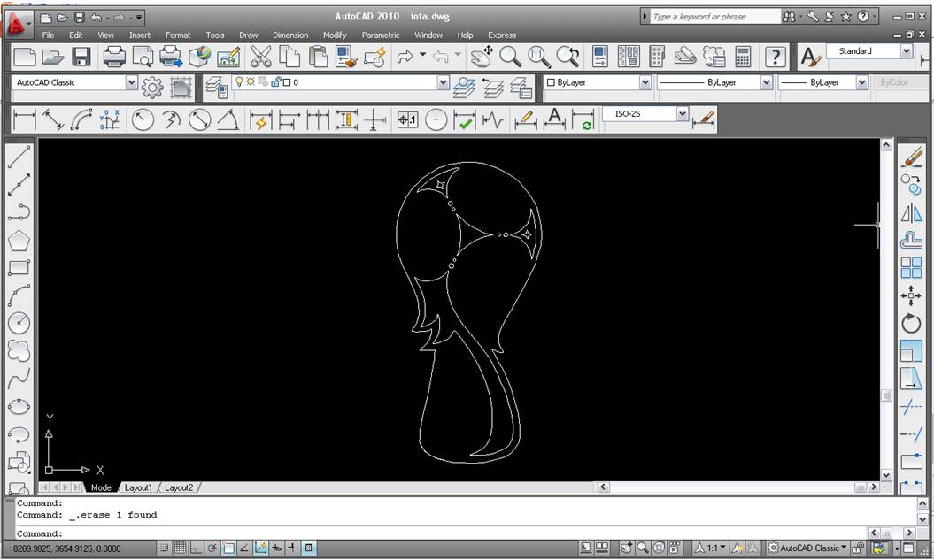Click the Radius Dimension tool

point(143,119)
